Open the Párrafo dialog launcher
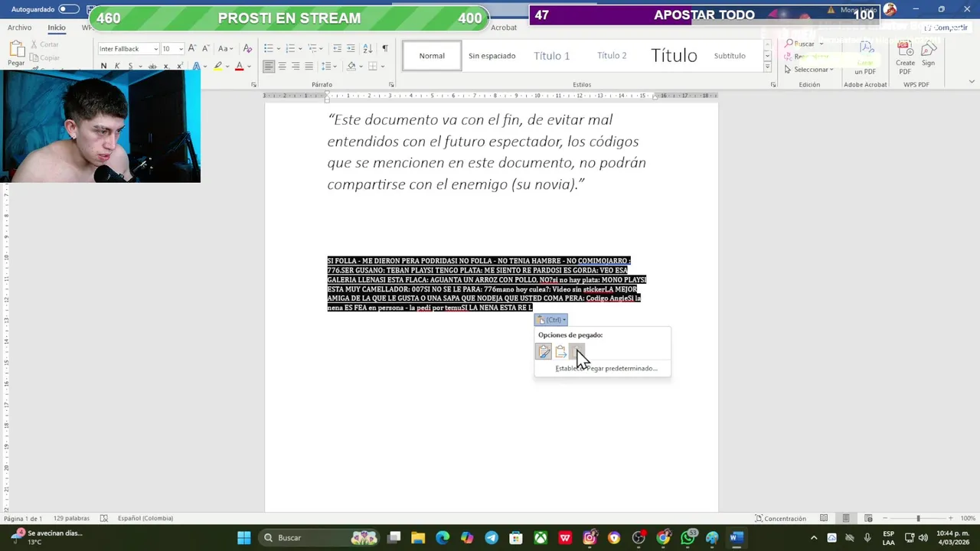 (391, 85)
